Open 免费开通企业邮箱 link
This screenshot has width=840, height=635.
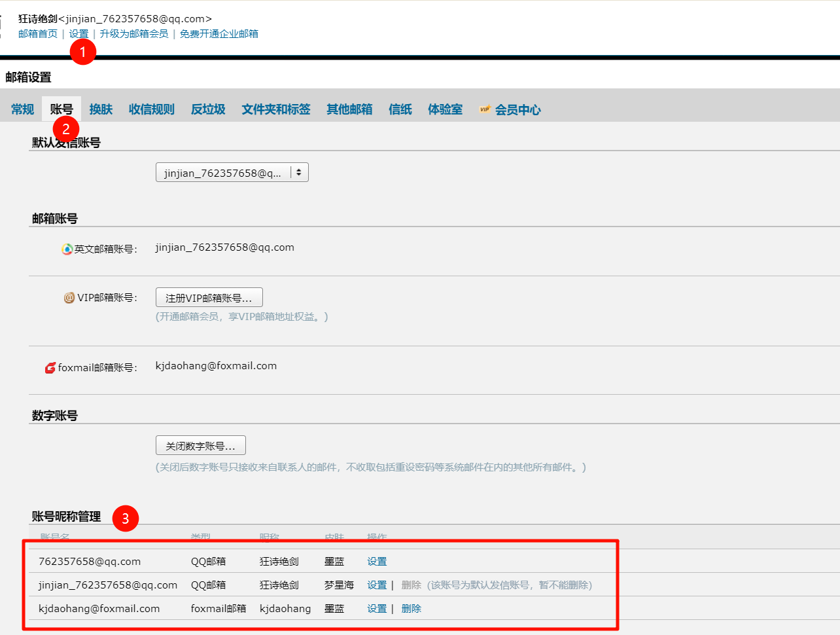pyautogui.click(x=219, y=34)
